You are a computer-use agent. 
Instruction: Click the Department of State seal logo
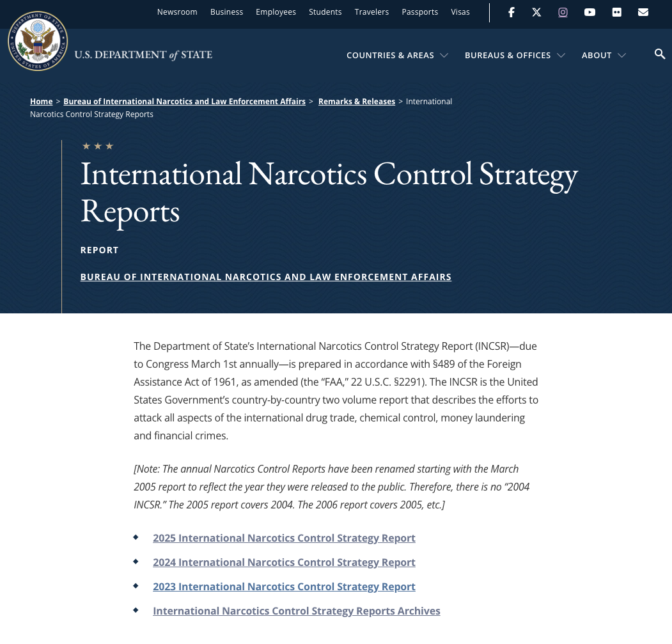(x=38, y=41)
